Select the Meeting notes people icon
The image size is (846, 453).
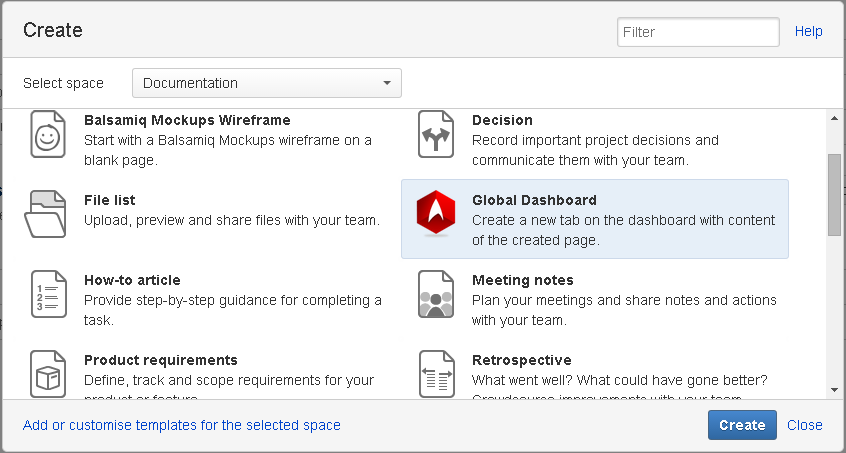click(435, 294)
